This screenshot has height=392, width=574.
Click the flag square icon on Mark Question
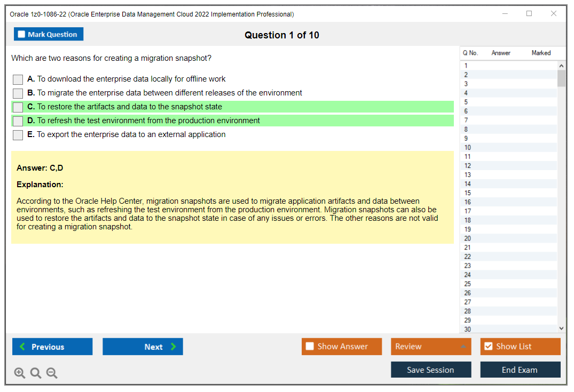coord(21,34)
